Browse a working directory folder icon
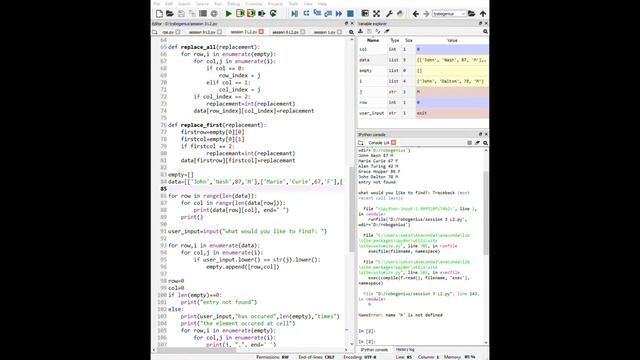 pyautogui.click(x=471, y=14)
